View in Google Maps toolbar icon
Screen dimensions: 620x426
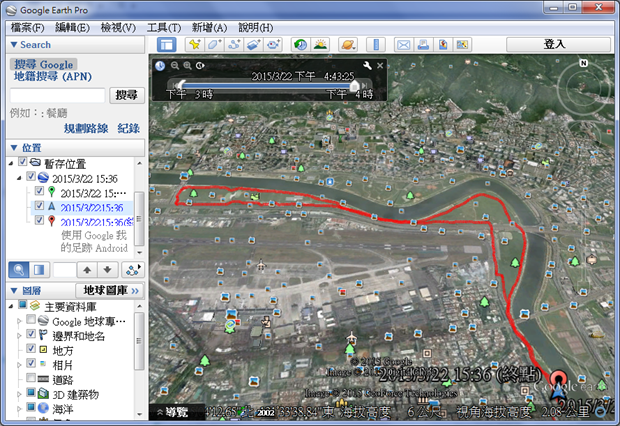(x=462, y=45)
